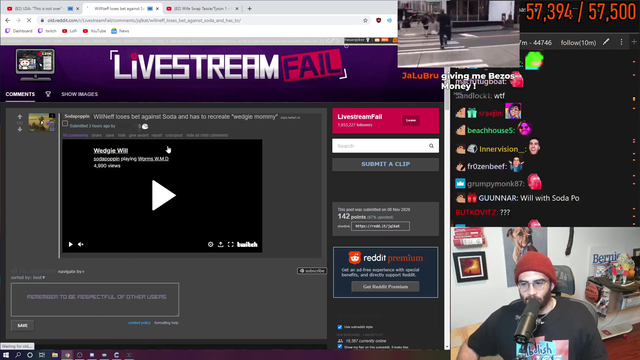Viewport: 640px width, 360px height.
Task: Open Worms W.M.D game link
Action: point(153,159)
